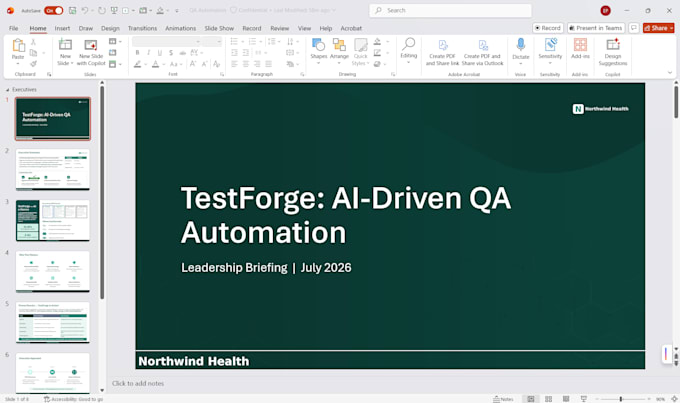Toggle Underline formatting

[x=160, y=52]
